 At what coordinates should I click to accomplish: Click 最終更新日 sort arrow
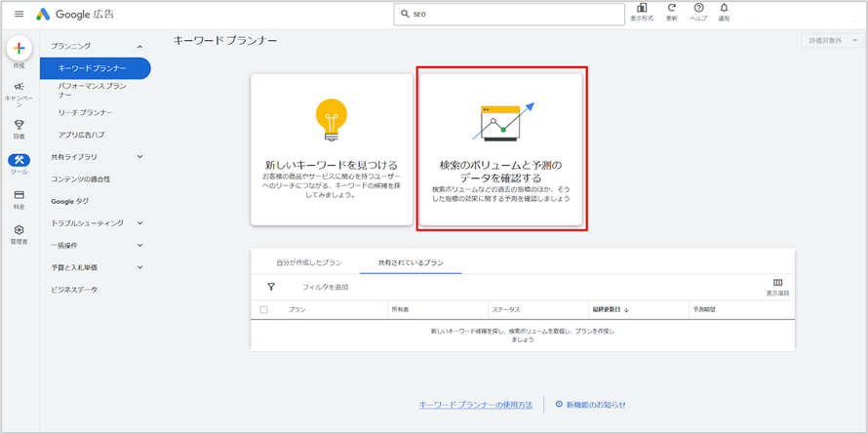(627, 310)
